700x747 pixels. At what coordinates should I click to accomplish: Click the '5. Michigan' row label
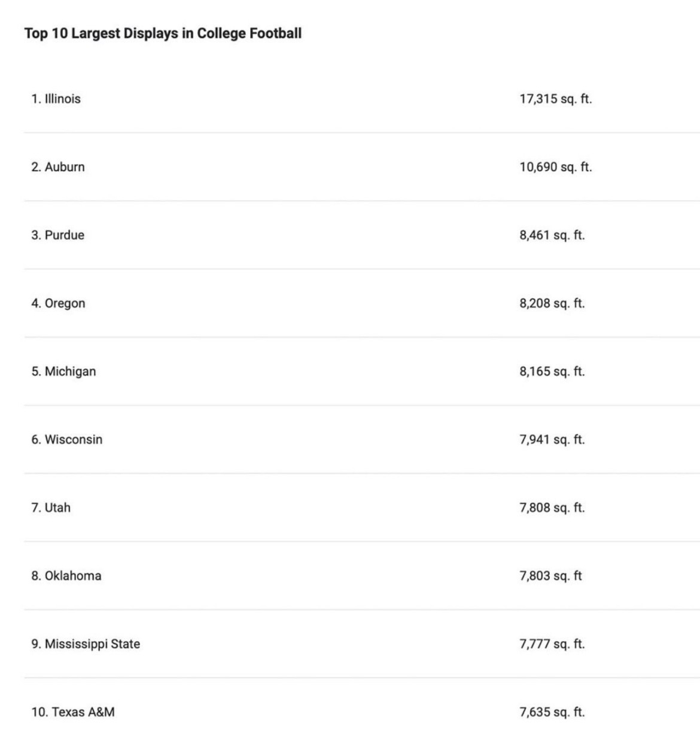pos(63,372)
